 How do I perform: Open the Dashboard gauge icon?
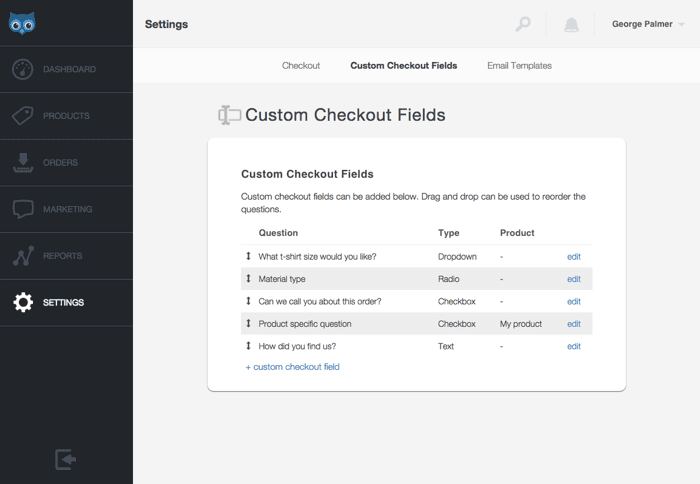point(23,70)
